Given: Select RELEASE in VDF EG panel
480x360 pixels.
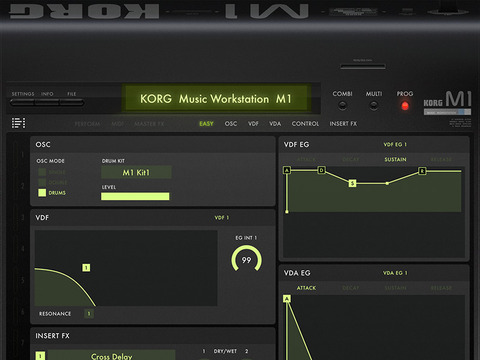Looking at the screenshot, I should pos(441,160).
